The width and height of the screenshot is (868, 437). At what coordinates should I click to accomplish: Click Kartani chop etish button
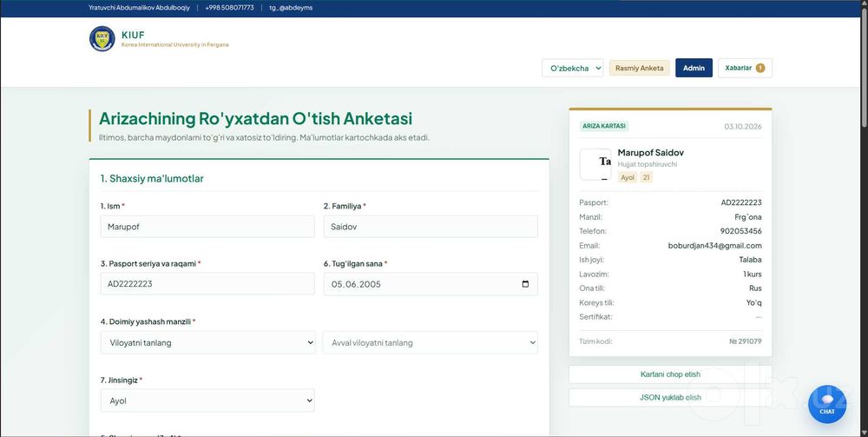pos(670,374)
